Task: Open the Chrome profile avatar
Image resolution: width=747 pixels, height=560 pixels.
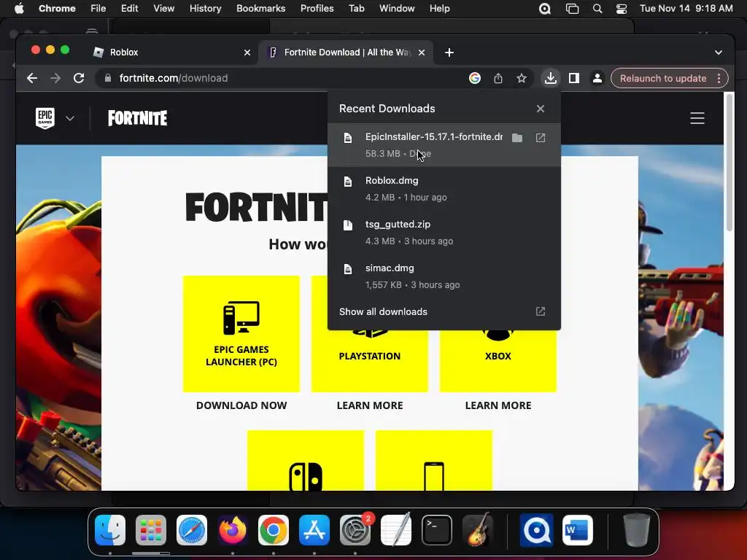Action: (597, 78)
